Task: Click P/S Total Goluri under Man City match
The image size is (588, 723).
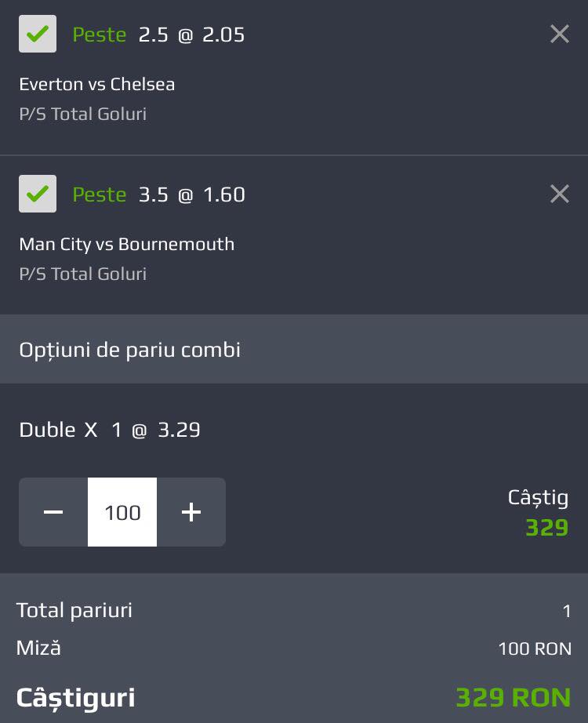Action: click(83, 274)
